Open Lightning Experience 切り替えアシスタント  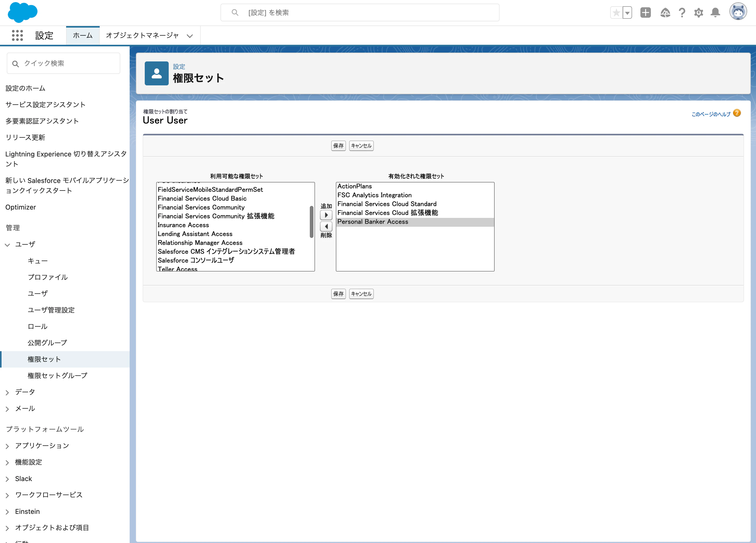click(x=66, y=159)
